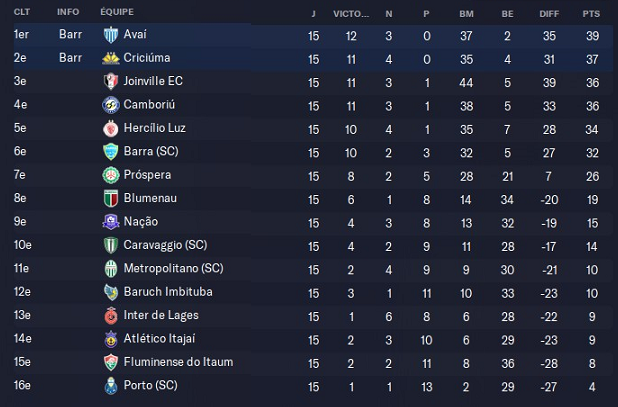Click the Próspera club crest
This screenshot has height=407, width=618.
click(111, 175)
